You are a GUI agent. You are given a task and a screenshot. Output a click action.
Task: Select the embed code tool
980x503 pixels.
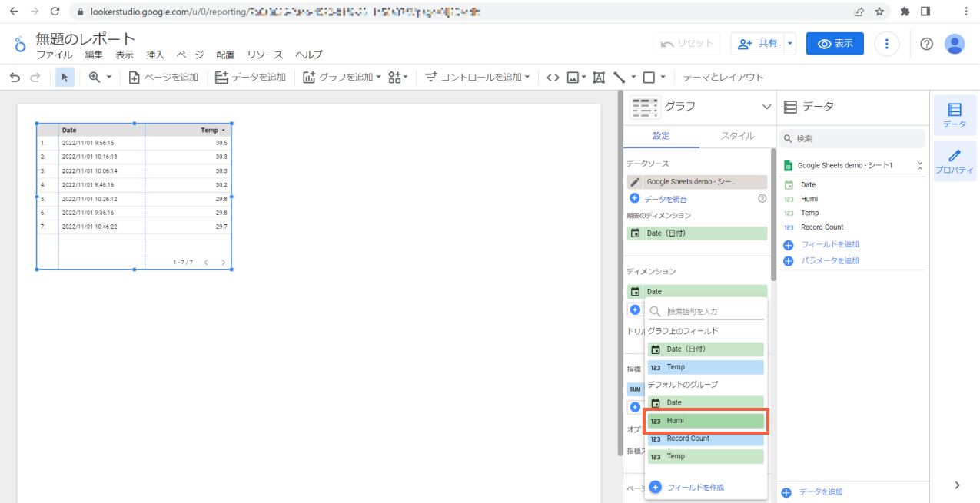(553, 77)
